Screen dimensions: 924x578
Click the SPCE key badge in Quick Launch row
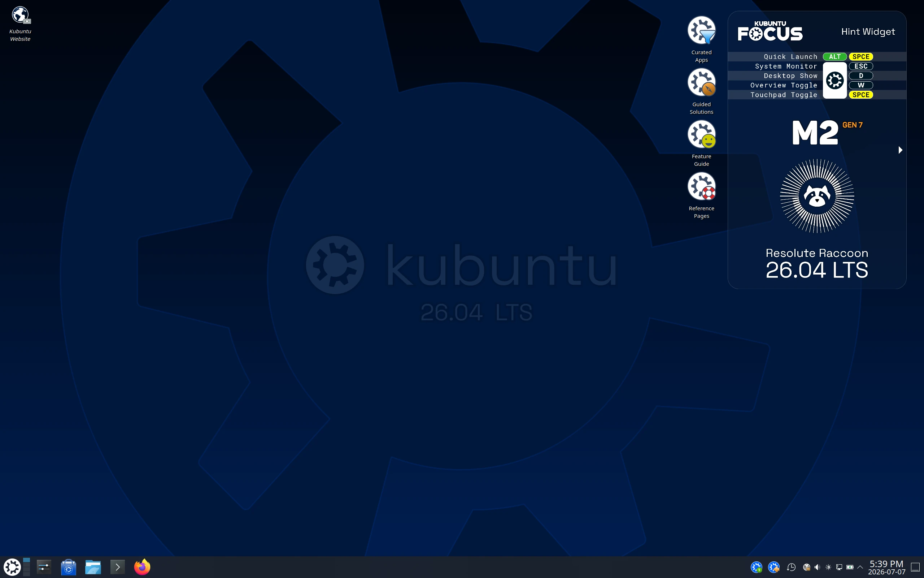point(861,57)
